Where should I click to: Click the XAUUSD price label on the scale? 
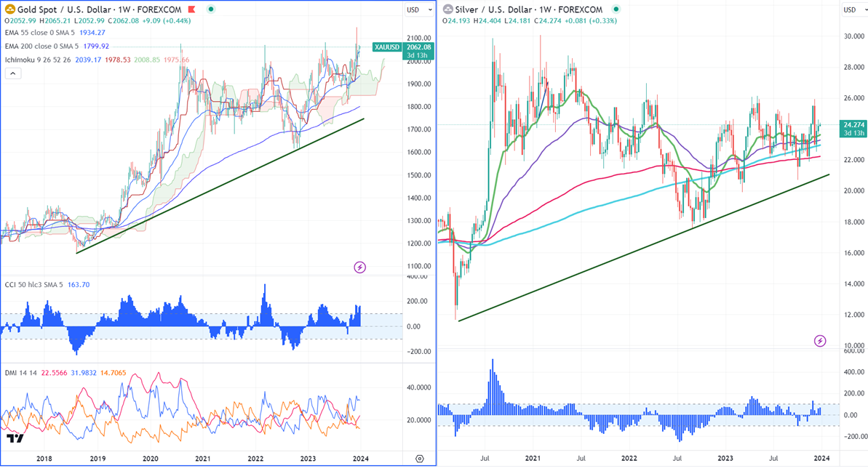click(386, 47)
